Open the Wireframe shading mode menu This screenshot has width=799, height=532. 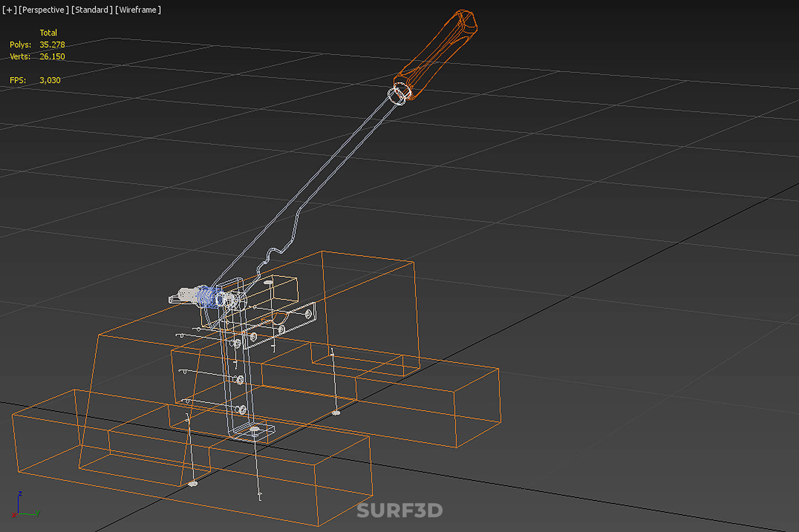tap(138, 10)
